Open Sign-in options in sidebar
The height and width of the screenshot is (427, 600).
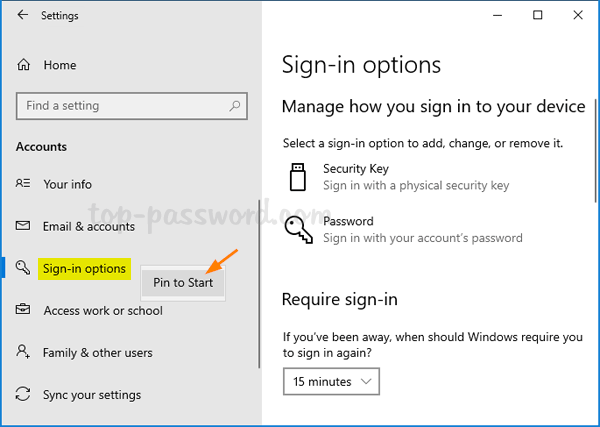(x=84, y=268)
